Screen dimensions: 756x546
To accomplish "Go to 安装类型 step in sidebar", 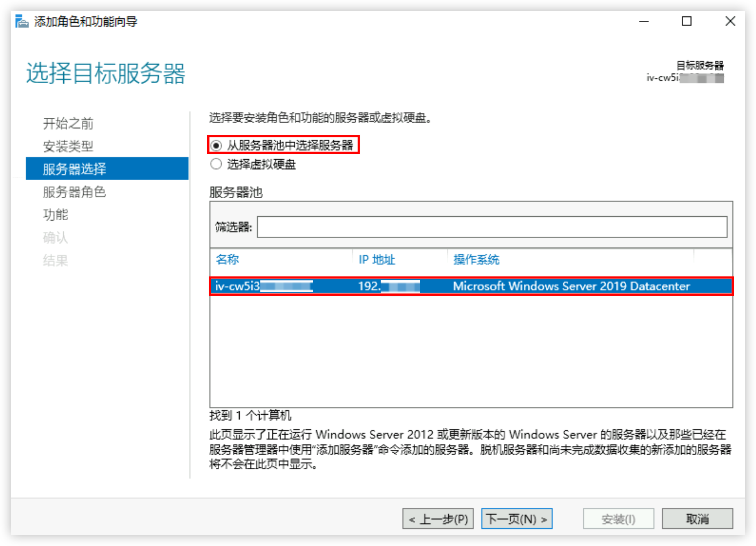I will click(x=68, y=146).
